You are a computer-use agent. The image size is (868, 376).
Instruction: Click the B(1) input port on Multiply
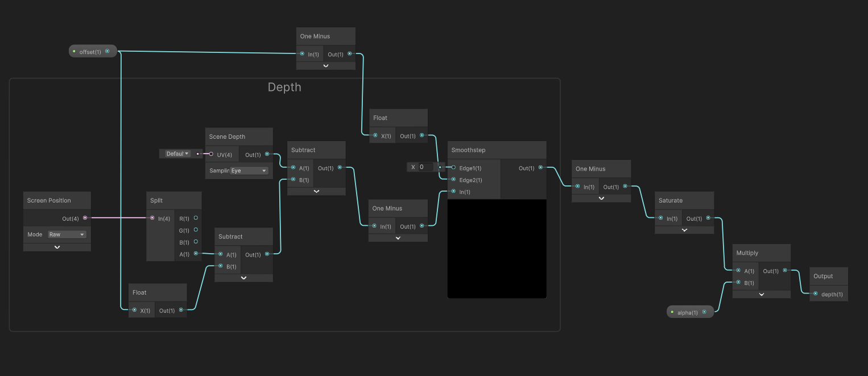pos(738,283)
